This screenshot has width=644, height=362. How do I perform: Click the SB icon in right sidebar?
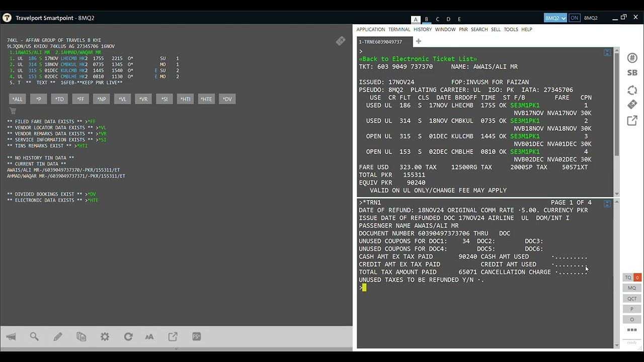632,73
